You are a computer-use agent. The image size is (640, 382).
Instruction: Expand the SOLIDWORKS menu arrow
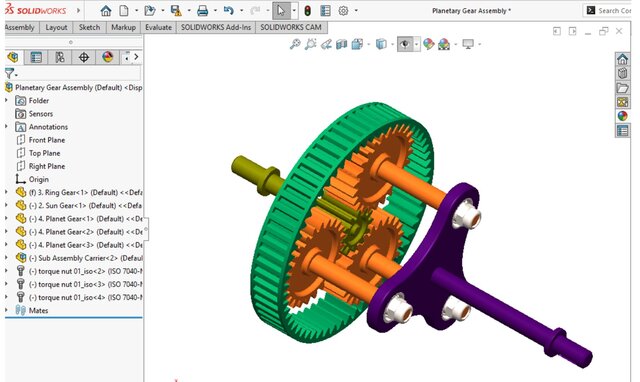[78, 11]
